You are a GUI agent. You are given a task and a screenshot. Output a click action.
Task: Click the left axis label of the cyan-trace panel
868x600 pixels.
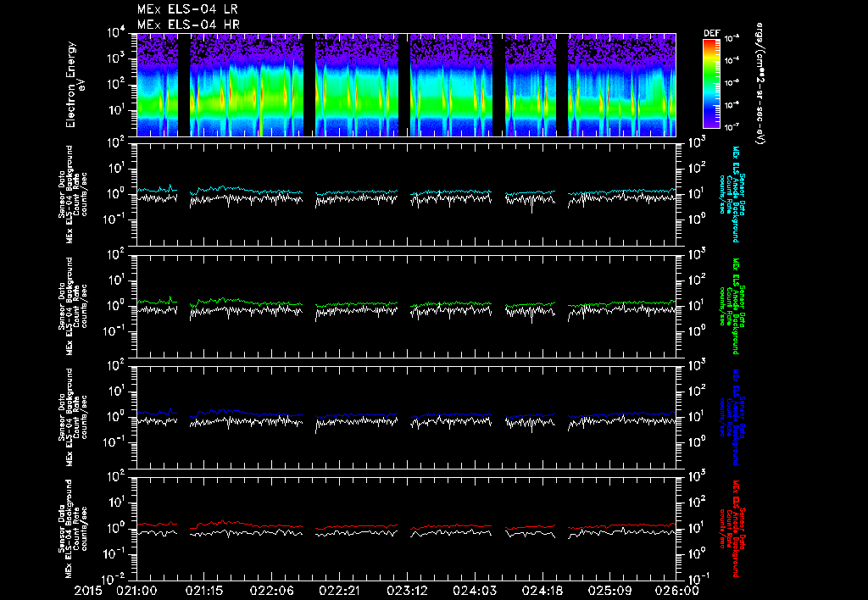pos(73,195)
